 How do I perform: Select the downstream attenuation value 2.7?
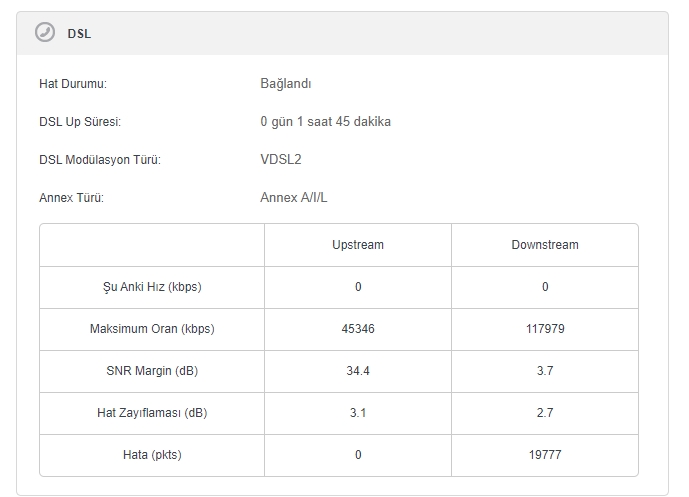545,413
